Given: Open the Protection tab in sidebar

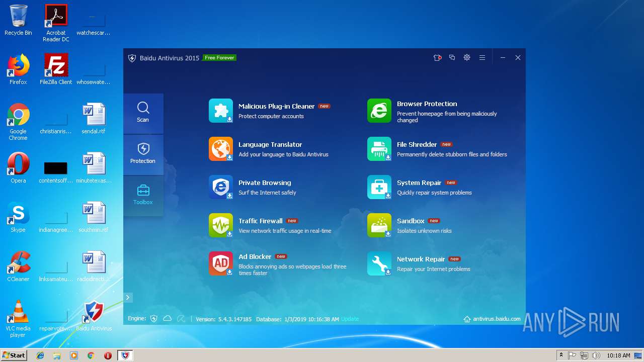Looking at the screenshot, I should pos(143,154).
